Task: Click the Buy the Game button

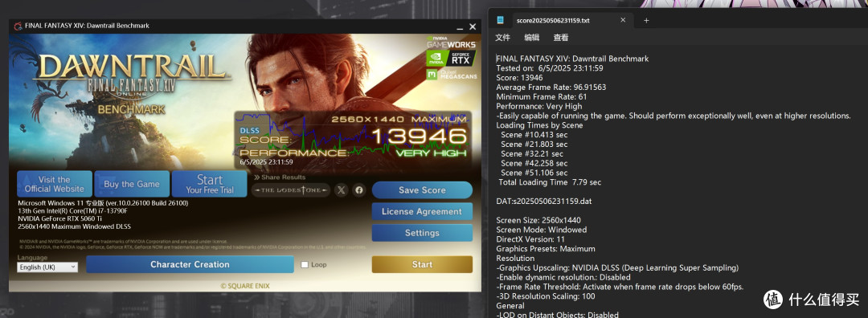Action: tap(132, 184)
